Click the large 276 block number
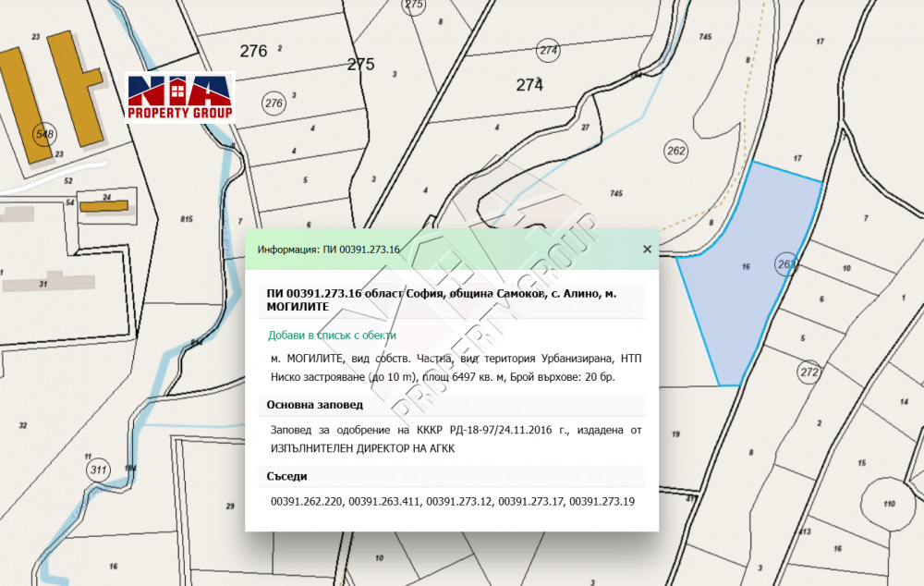Image resolution: width=924 pixels, height=586 pixels. pyautogui.click(x=253, y=51)
